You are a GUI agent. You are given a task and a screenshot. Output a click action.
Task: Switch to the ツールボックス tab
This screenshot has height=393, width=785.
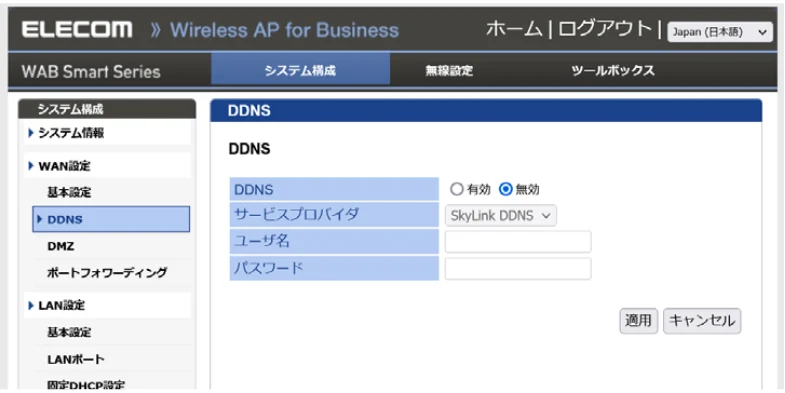613,71
